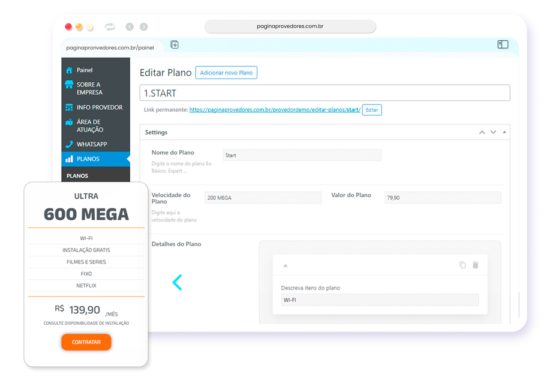
Task: Open a new tab with plus icon
Action: point(175,44)
